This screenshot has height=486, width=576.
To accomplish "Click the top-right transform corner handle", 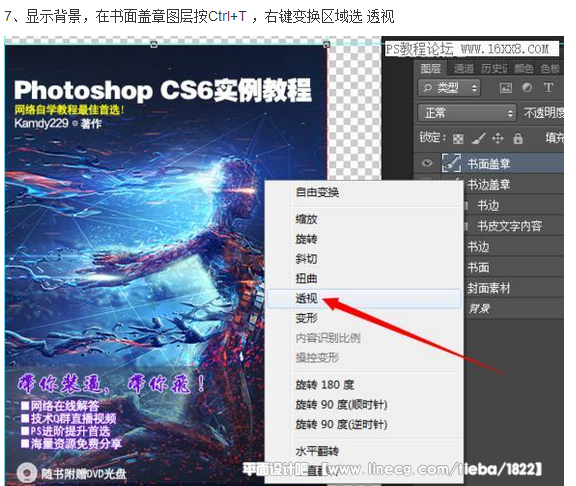I will [326, 44].
